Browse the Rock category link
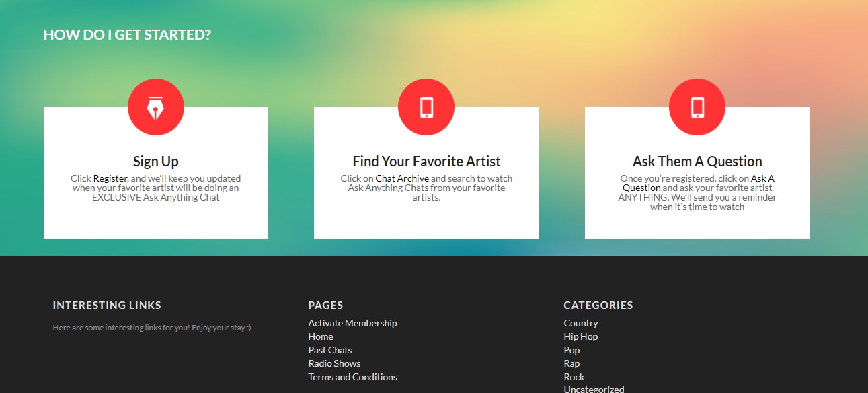Screen dimensions: 868x393 [574, 377]
